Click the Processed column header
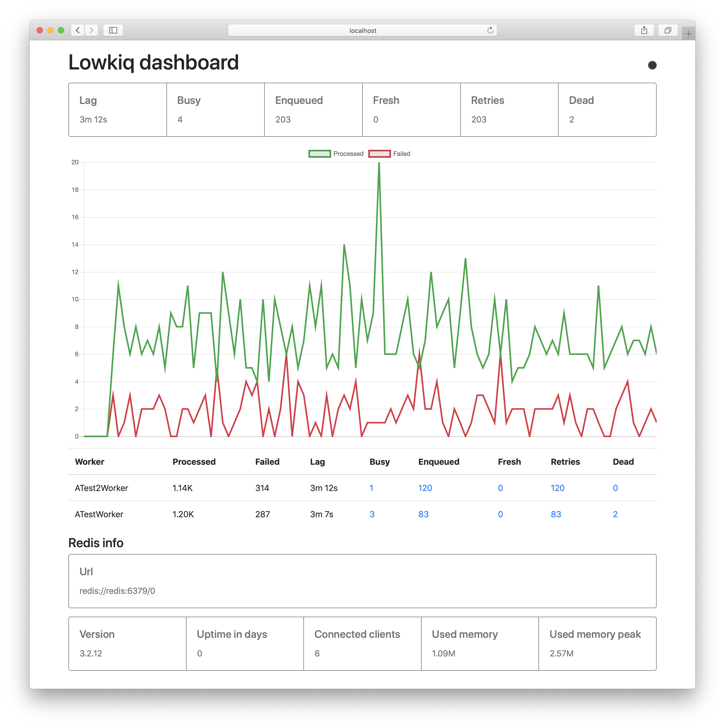 coord(194,462)
